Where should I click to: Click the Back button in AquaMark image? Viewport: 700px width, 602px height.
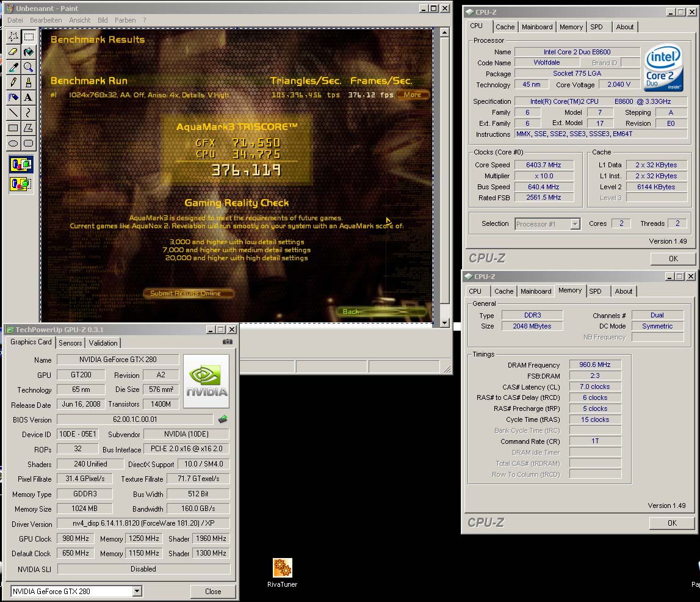(380, 311)
